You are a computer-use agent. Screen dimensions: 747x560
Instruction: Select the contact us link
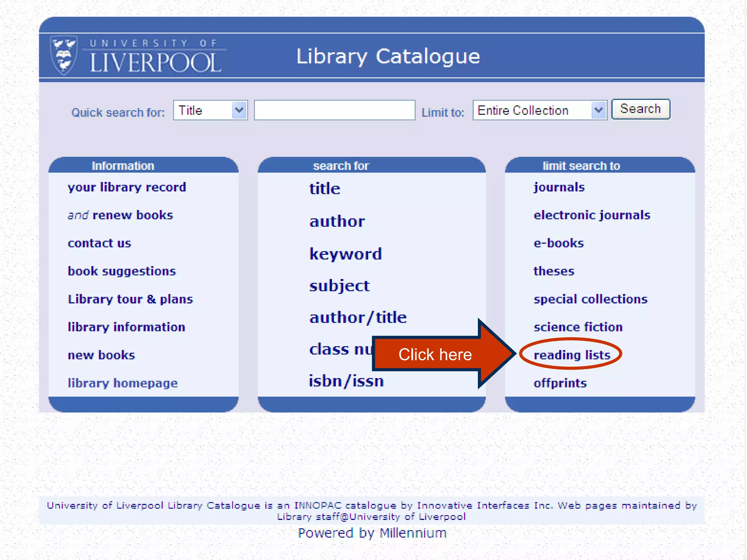pos(99,243)
